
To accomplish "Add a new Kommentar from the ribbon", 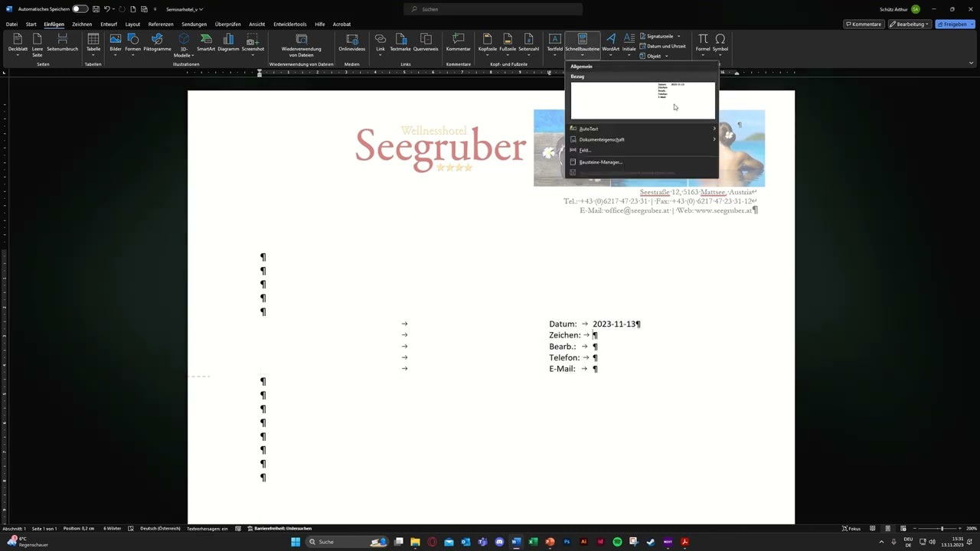I will tap(459, 43).
